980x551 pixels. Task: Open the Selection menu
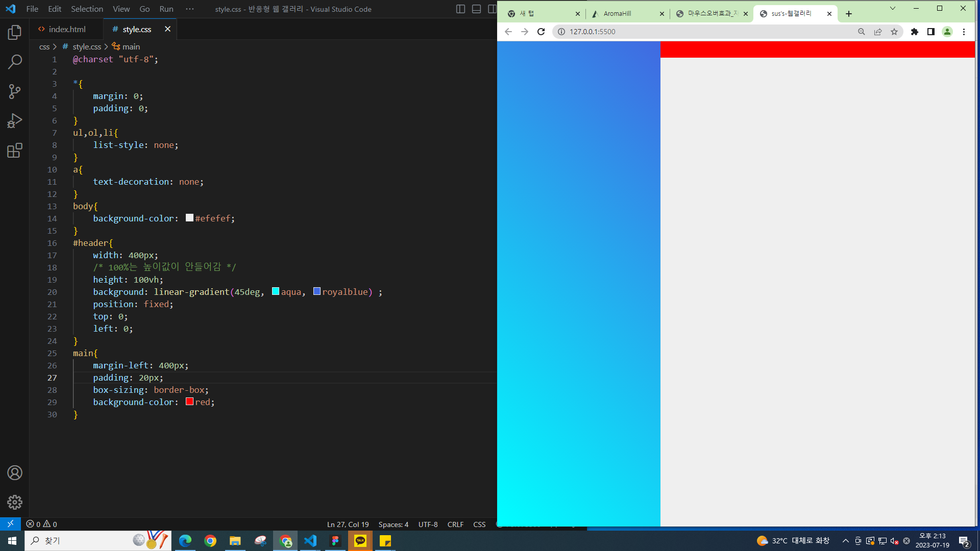pyautogui.click(x=87, y=9)
